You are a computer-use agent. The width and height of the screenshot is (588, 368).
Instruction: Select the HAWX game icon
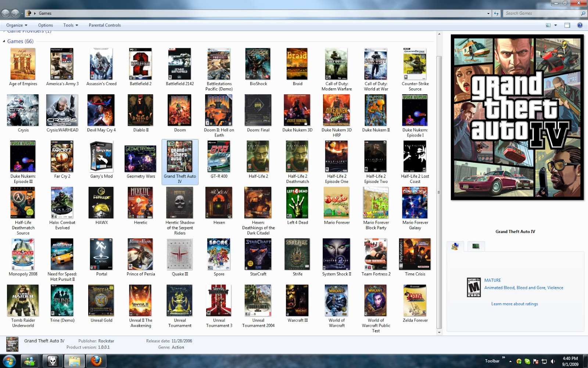(101, 203)
